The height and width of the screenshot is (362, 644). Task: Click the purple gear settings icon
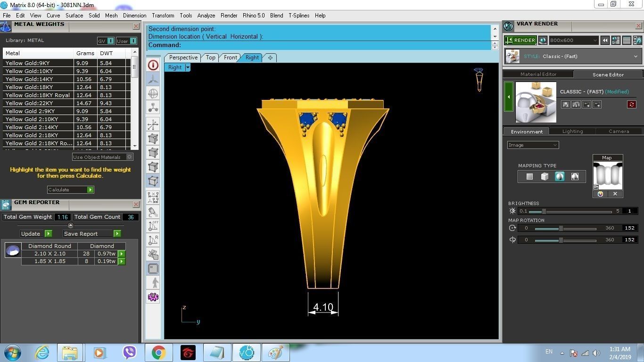pos(153,297)
